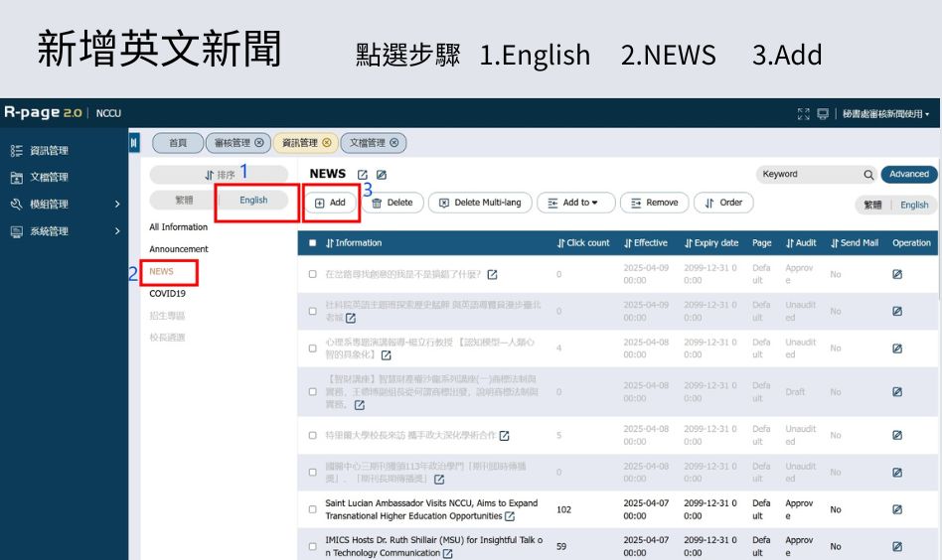942x560 pixels.
Task: Switch list language to 繁體 at right
Action: (x=872, y=206)
